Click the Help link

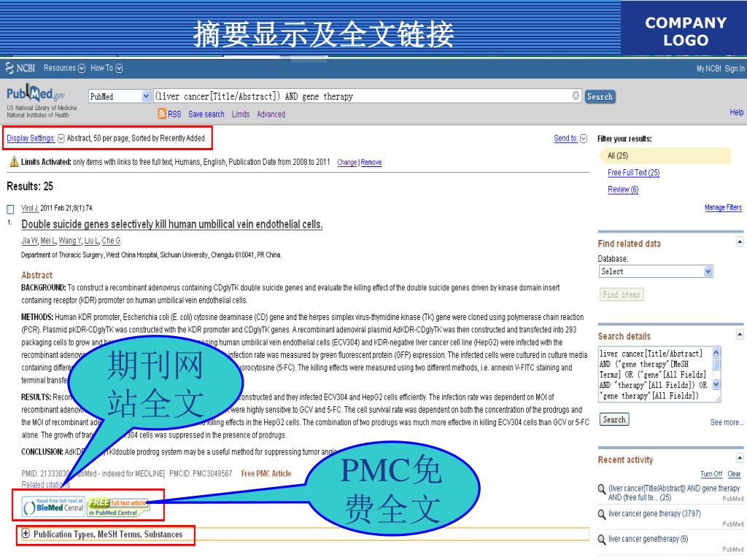pos(737,112)
